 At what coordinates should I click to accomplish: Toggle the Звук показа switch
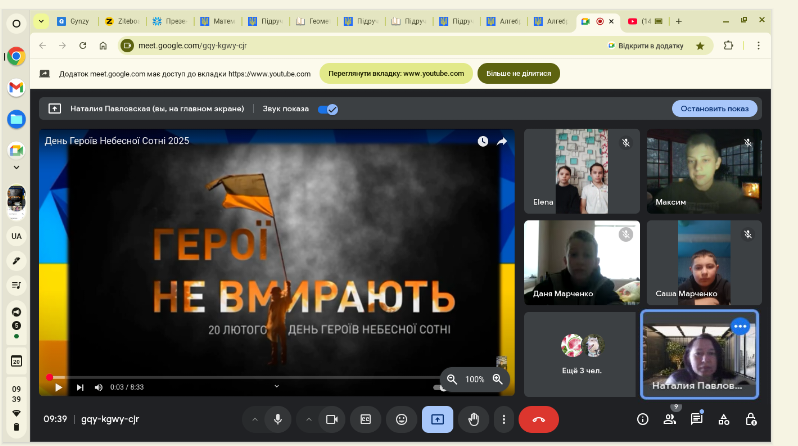[328, 109]
